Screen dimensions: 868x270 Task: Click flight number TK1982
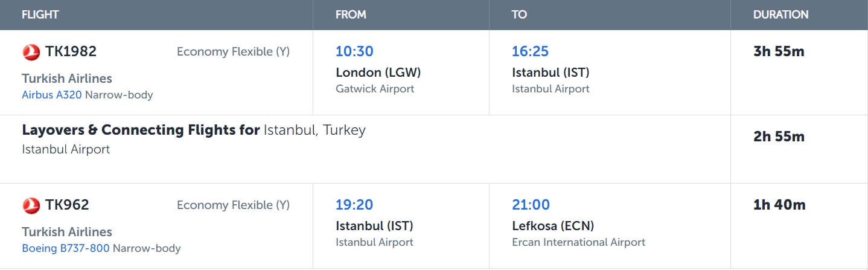click(x=71, y=52)
